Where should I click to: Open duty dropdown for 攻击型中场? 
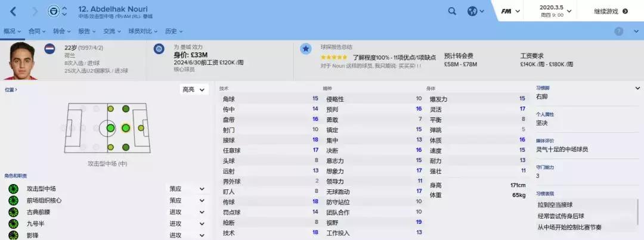(187, 189)
